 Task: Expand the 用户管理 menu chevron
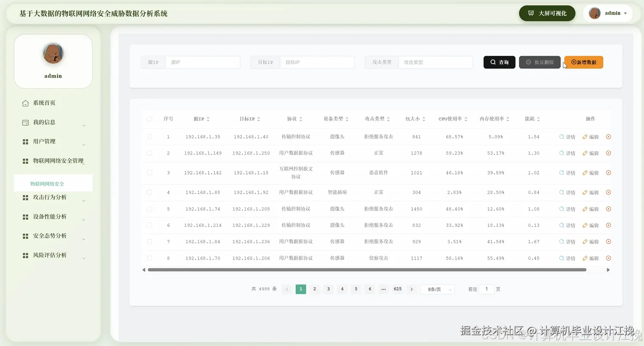coord(84,145)
